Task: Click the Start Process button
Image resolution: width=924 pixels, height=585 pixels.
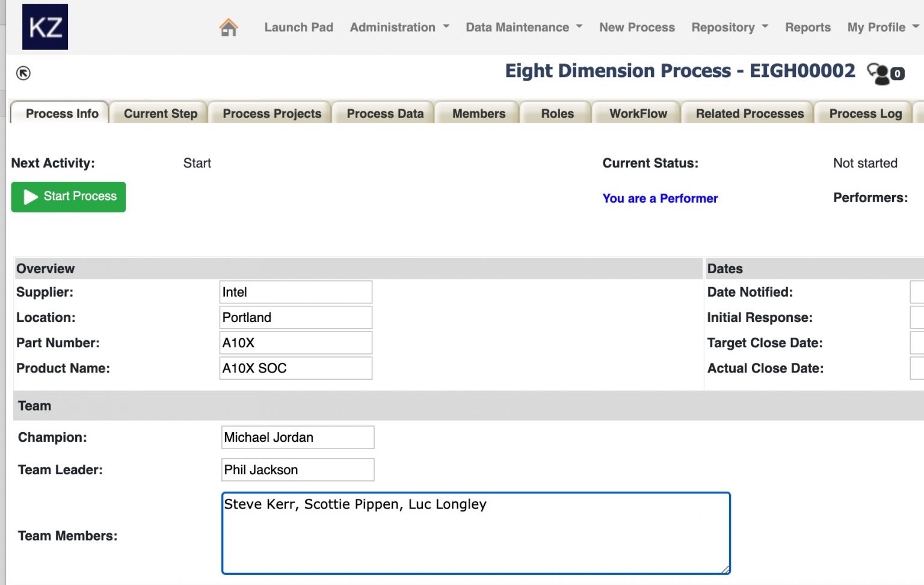Action: tap(68, 197)
